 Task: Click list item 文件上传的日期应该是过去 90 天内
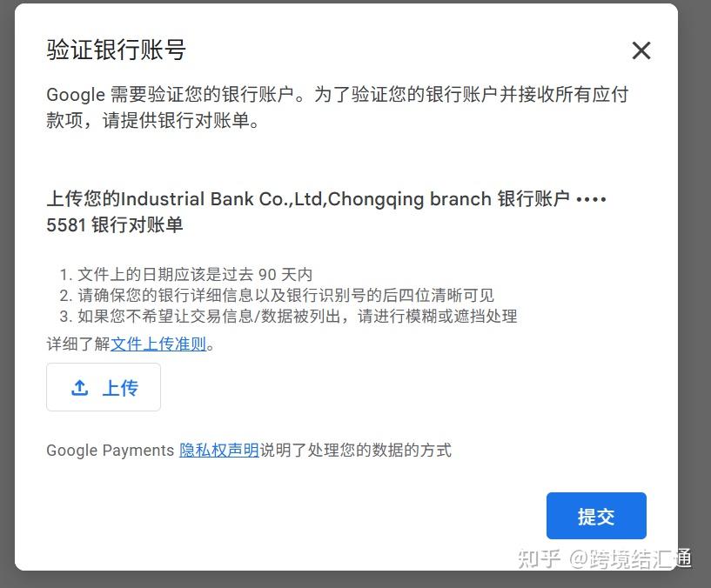click(186, 274)
